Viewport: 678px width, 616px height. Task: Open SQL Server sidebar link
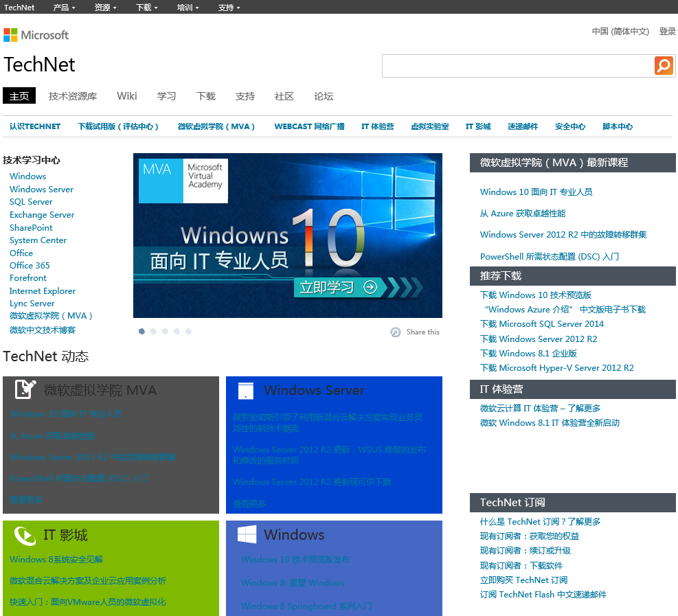coord(31,202)
